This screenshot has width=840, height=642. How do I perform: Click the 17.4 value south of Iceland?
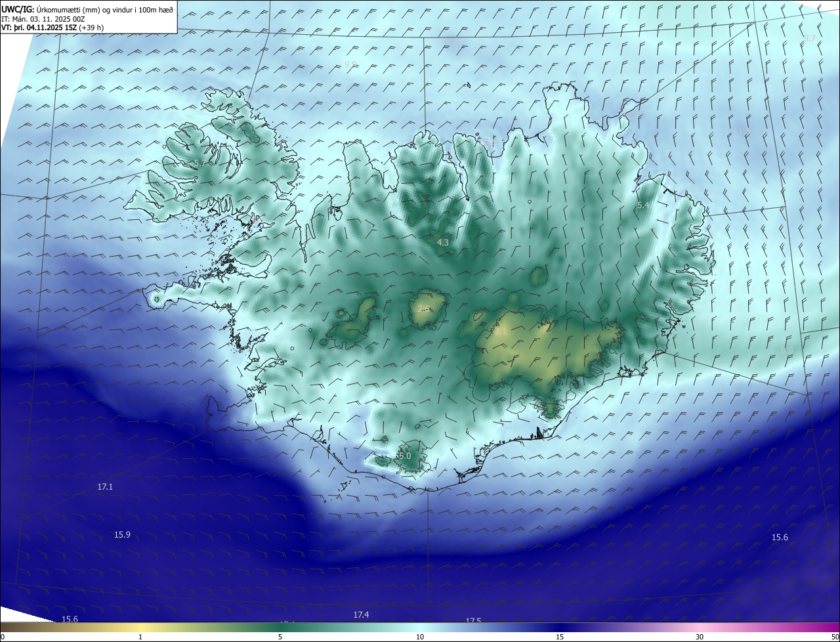361,615
